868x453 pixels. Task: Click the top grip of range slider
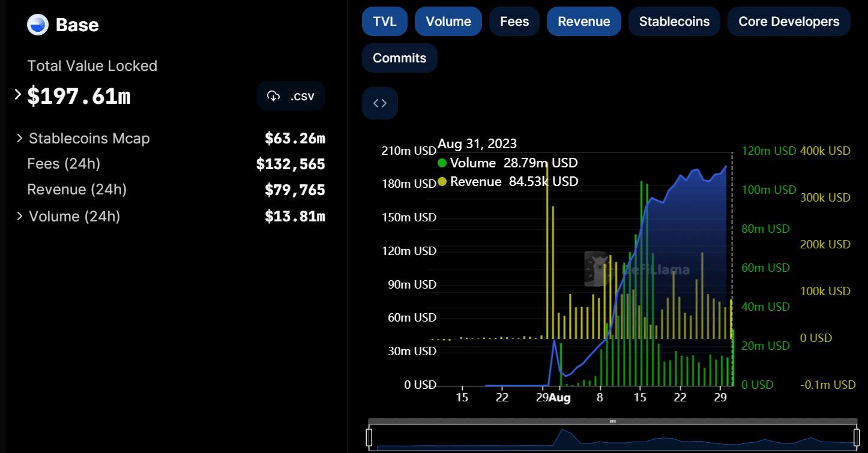click(613, 422)
